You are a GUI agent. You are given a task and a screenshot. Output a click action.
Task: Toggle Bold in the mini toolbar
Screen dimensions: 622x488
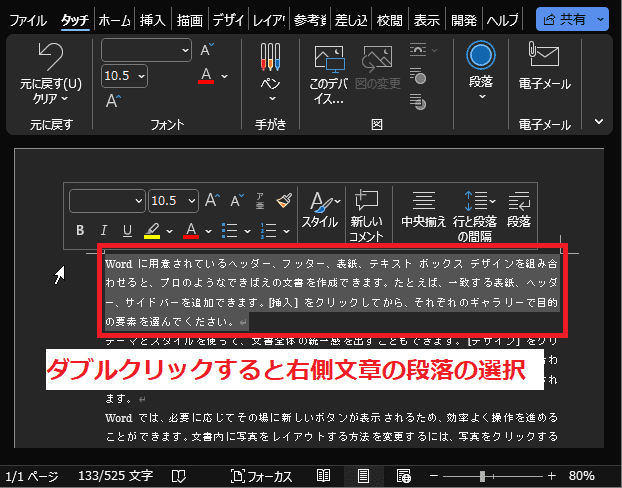tap(80, 231)
